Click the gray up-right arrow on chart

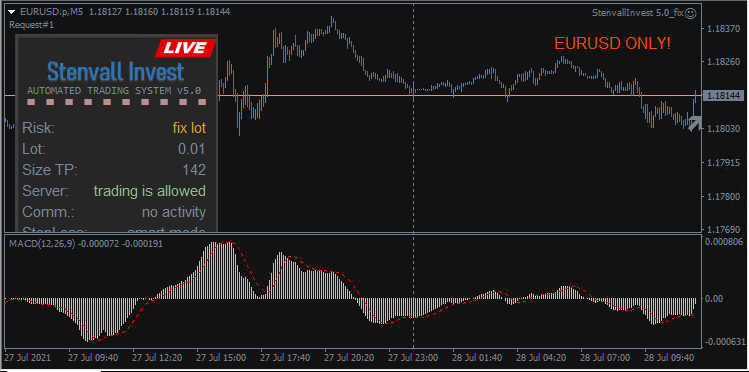(694, 123)
